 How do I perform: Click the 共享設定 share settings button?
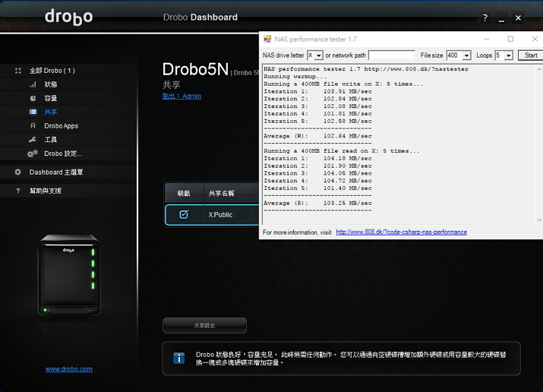click(204, 325)
